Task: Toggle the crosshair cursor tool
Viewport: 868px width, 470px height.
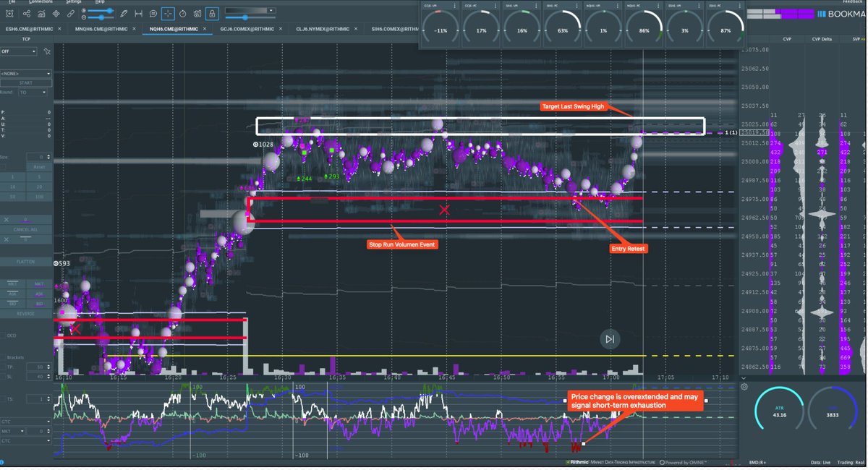Action: 168,14
